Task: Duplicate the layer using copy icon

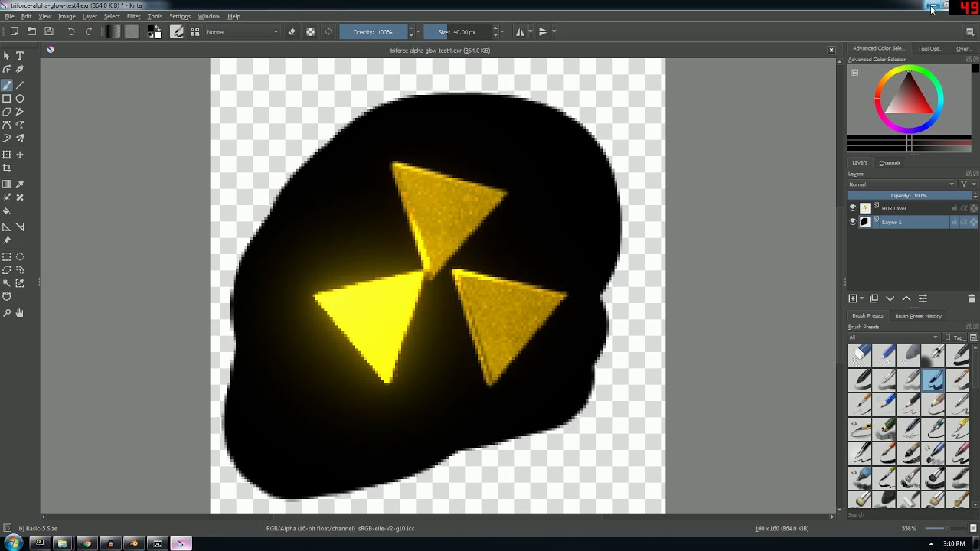Action: [x=874, y=298]
